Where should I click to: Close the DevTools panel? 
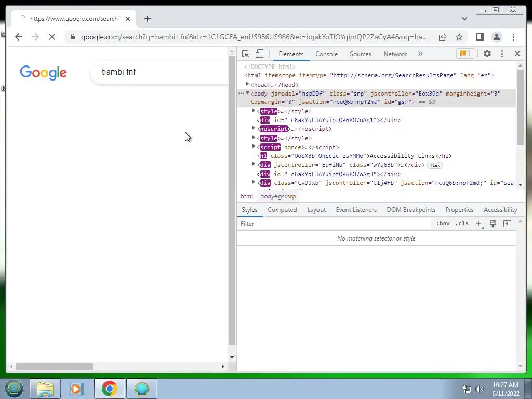pos(517,54)
